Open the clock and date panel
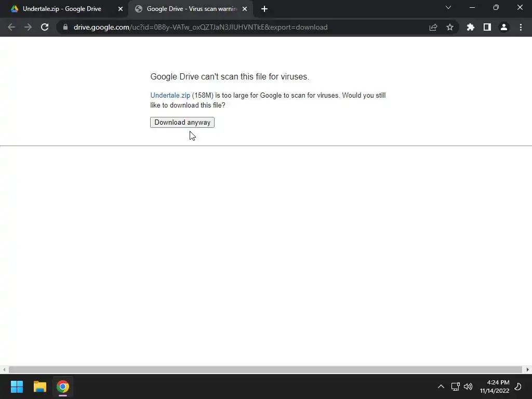Screen dimensions: 532x399 495,387
